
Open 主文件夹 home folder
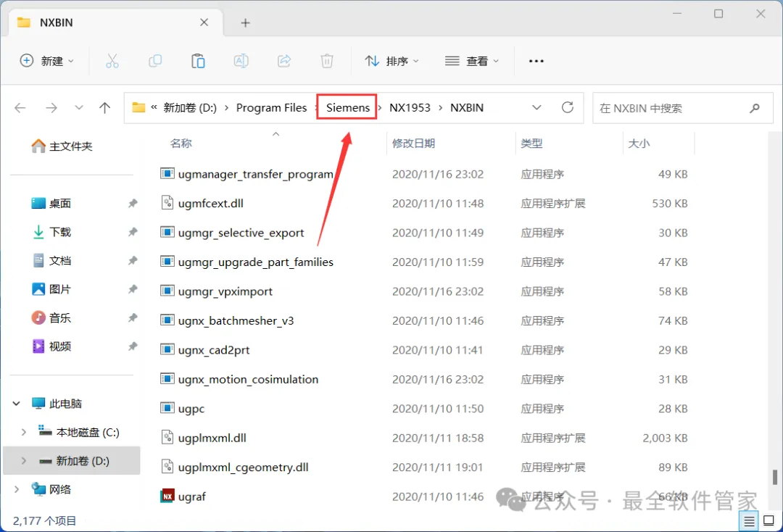coord(62,146)
